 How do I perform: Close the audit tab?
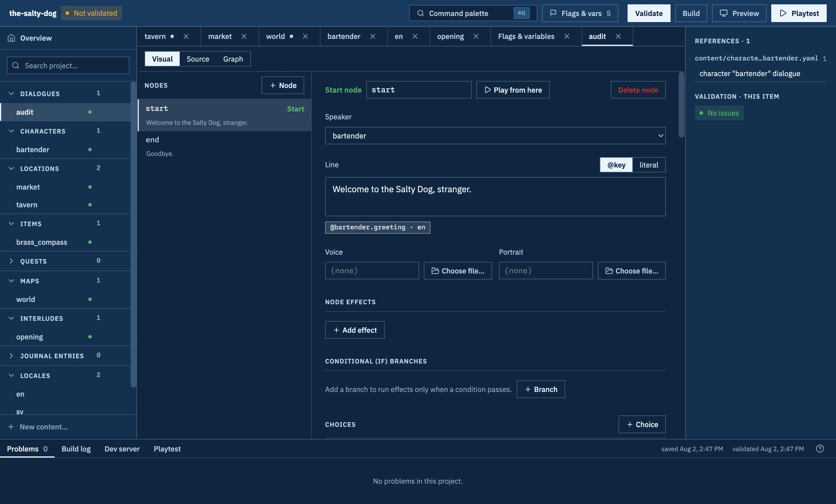tap(618, 36)
